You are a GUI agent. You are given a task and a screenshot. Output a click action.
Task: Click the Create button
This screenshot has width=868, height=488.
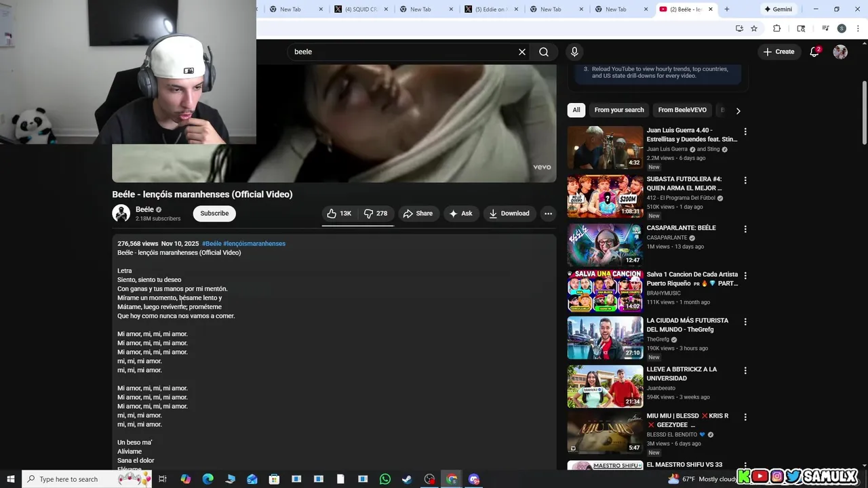coord(778,52)
